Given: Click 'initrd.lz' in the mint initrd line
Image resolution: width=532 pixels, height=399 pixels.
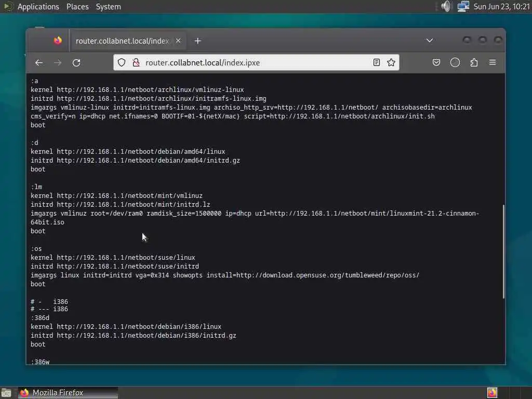Looking at the screenshot, I should point(193,204).
